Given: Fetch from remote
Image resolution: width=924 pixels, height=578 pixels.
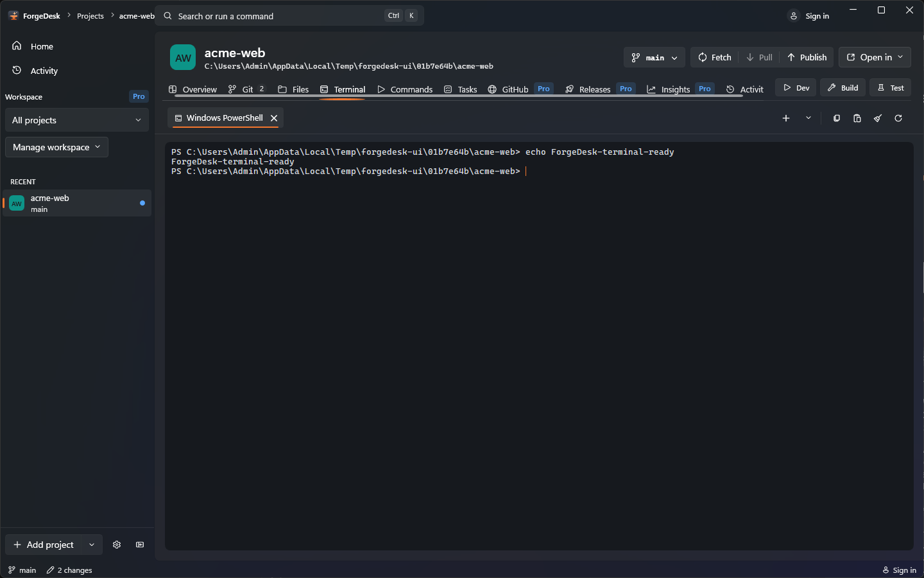Looking at the screenshot, I should (x=714, y=57).
